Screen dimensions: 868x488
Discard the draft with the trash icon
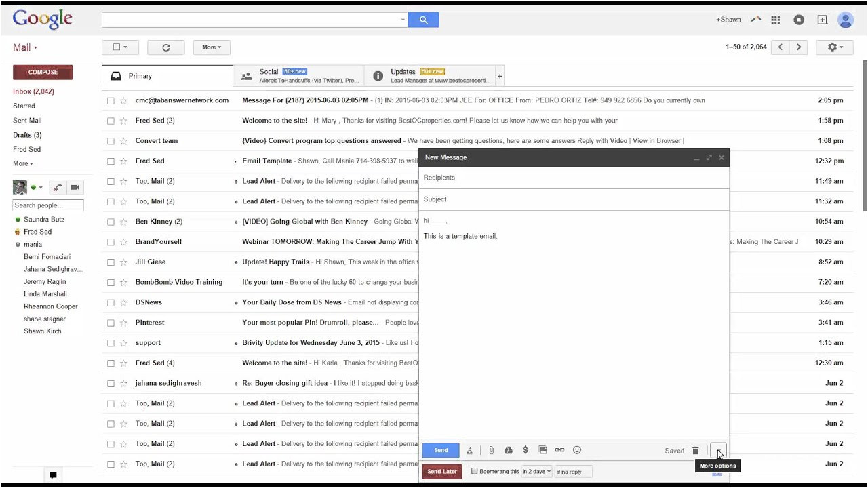(x=696, y=449)
